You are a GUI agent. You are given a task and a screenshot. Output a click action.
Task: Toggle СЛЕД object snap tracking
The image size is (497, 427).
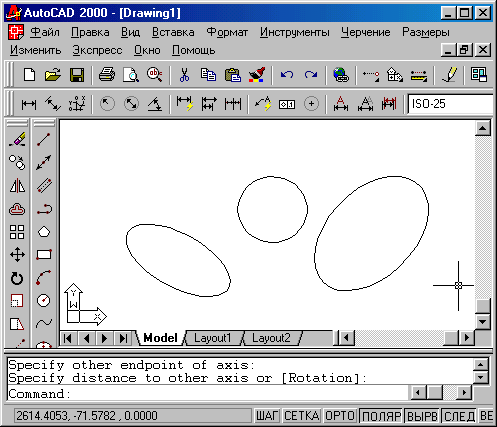[460, 416]
